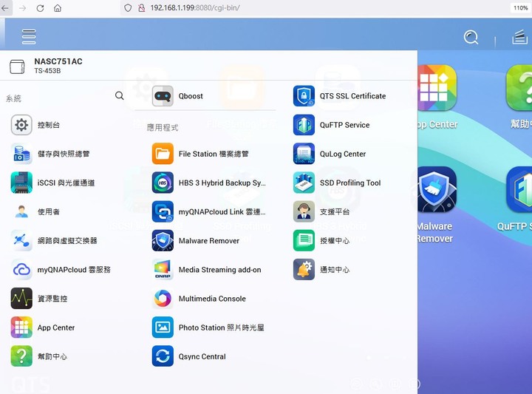Open 通知中心 notification bell icon
The image size is (532, 394).
coord(304,270)
